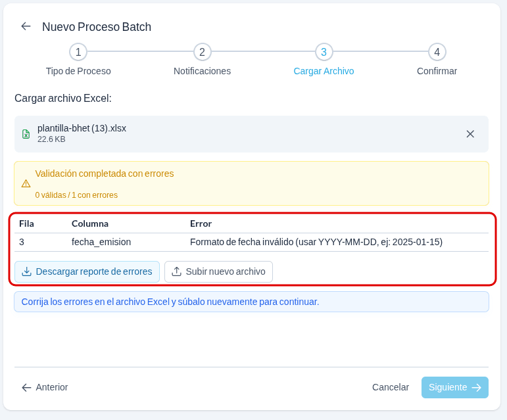Open the Tipo de Proceso step label
Viewport: 507px width, 420px height.
tap(78, 71)
